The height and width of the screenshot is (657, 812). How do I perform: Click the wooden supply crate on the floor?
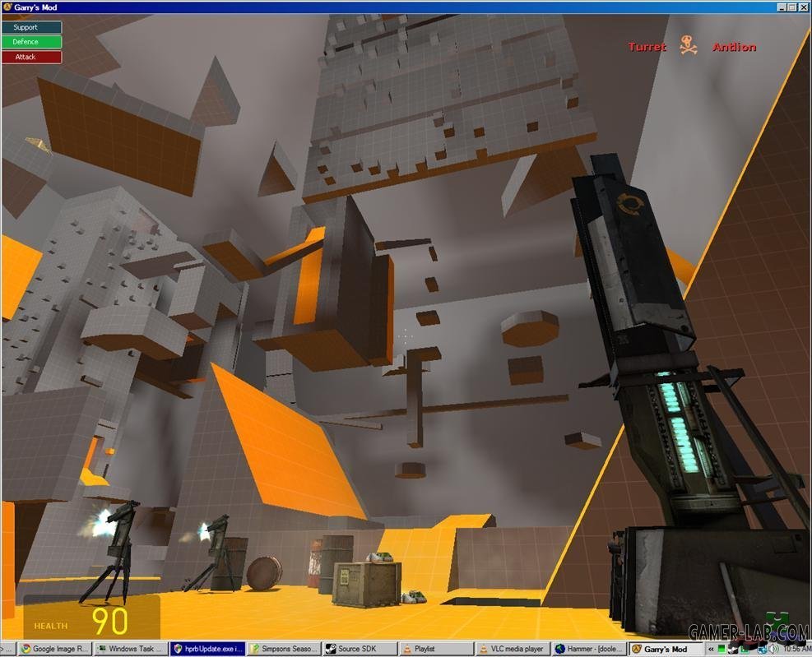(x=367, y=584)
